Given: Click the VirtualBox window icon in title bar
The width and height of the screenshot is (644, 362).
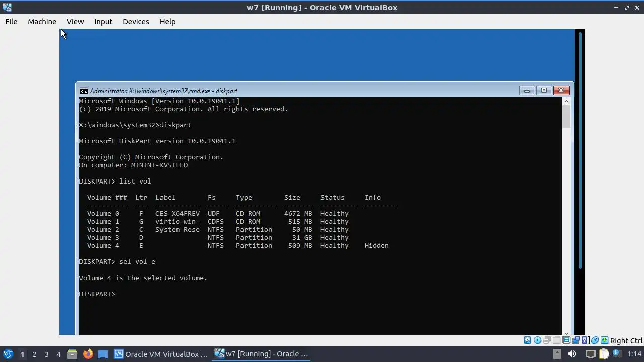Looking at the screenshot, I should 7,7.
